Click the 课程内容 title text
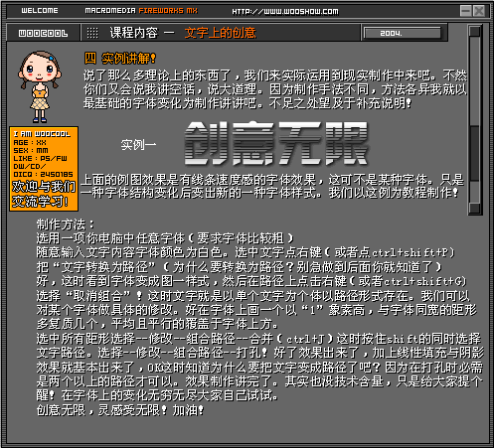The image size is (494, 448). click(134, 33)
